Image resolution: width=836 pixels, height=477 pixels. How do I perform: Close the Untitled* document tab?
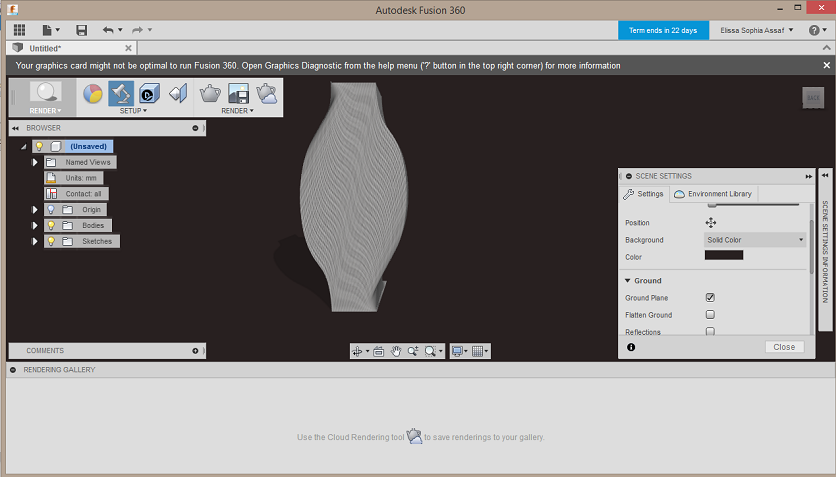[128, 48]
